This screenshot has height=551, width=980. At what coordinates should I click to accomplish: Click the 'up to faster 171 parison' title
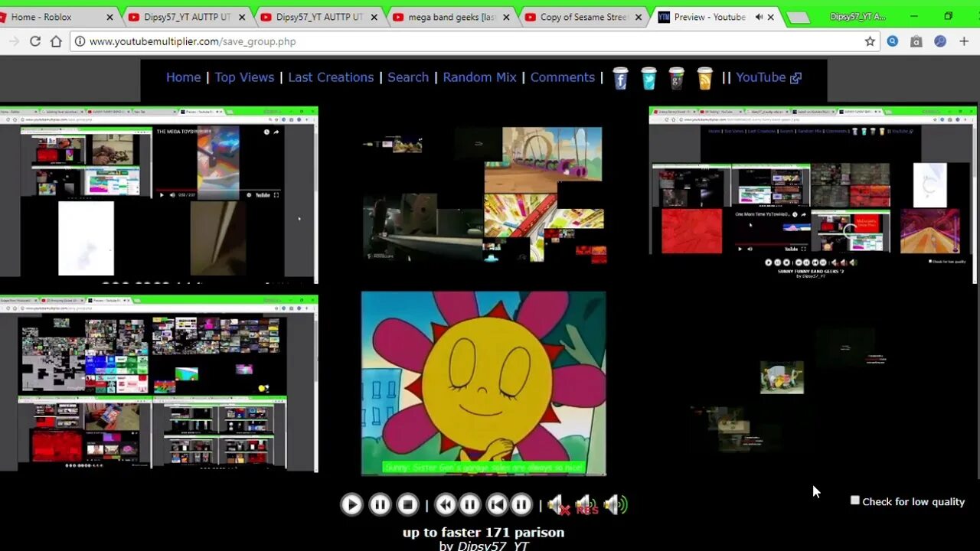click(484, 532)
